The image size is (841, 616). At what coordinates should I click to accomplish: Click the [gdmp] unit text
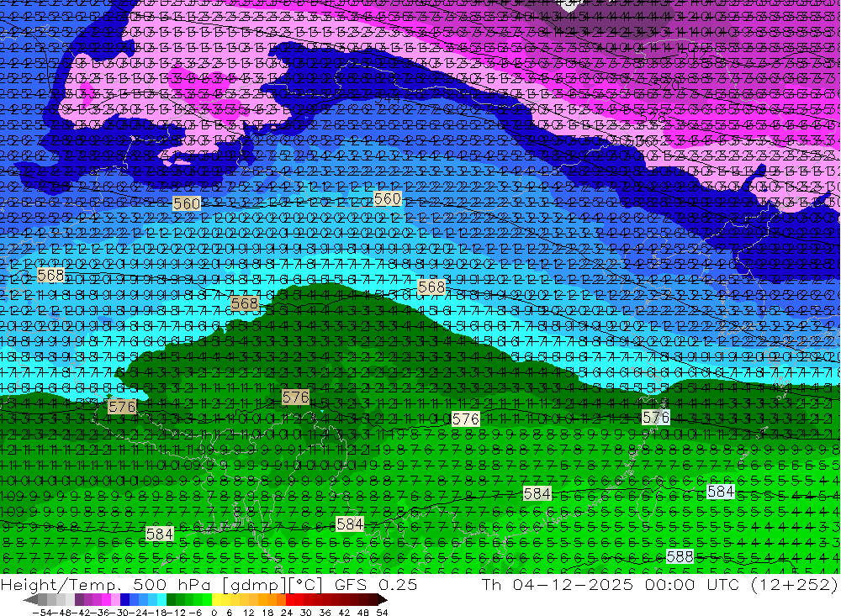[x=253, y=585]
